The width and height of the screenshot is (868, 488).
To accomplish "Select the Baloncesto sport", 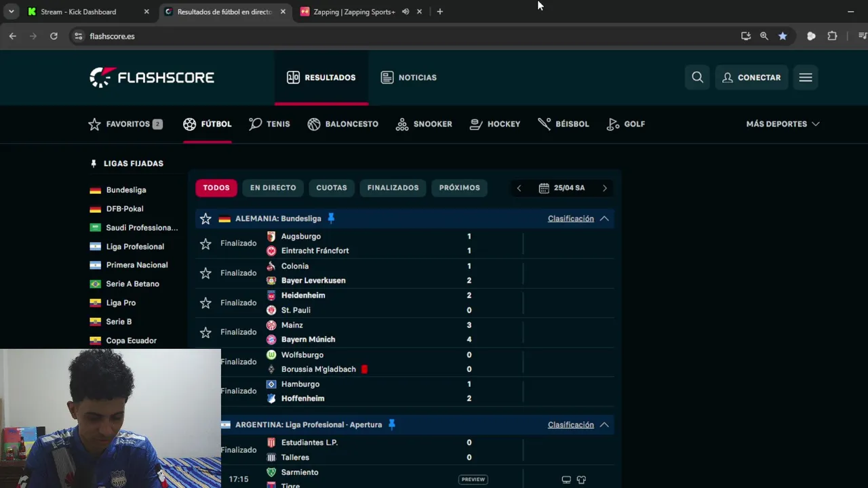I will [342, 124].
